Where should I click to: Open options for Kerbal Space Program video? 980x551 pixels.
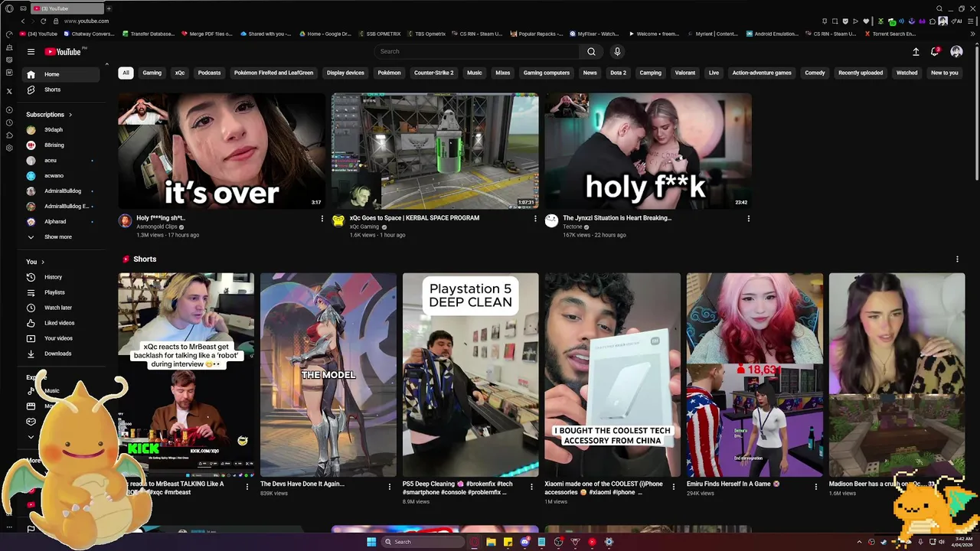(x=535, y=219)
